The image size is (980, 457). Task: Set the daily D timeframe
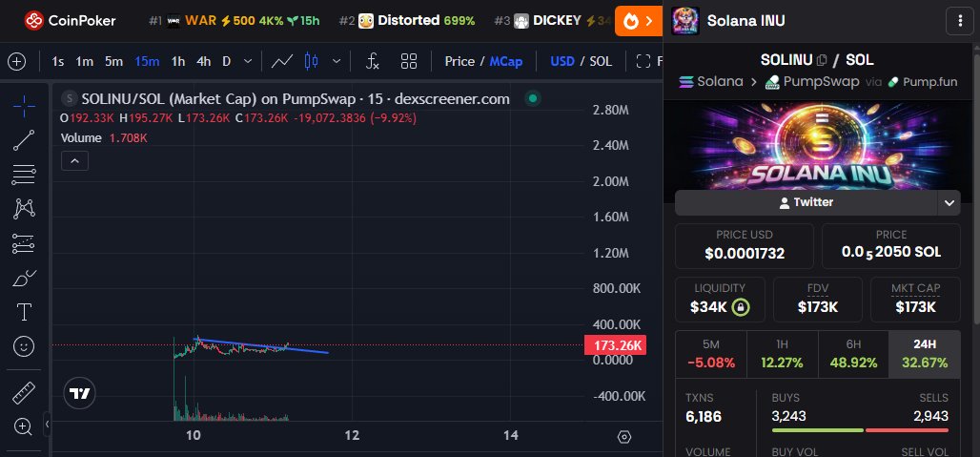[226, 61]
